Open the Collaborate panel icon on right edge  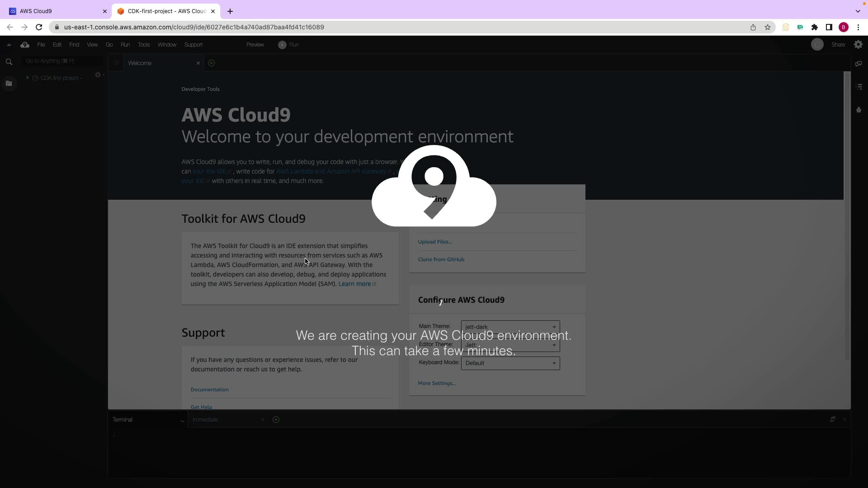(859, 64)
